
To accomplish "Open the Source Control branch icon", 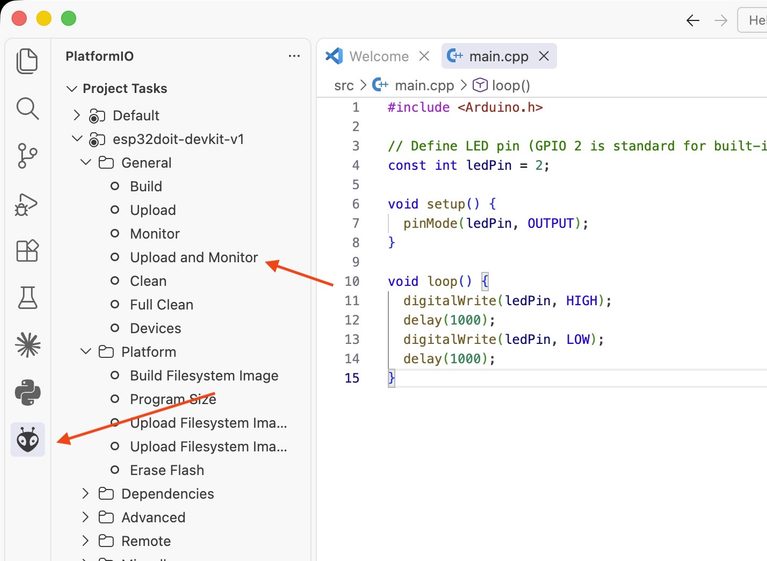I will pyautogui.click(x=27, y=156).
